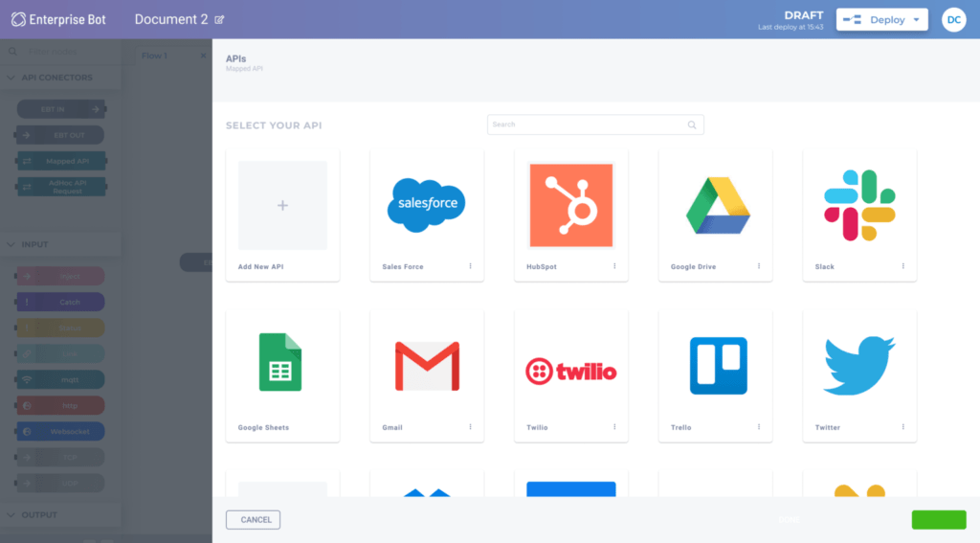Open the DC user avatar menu

click(x=953, y=20)
